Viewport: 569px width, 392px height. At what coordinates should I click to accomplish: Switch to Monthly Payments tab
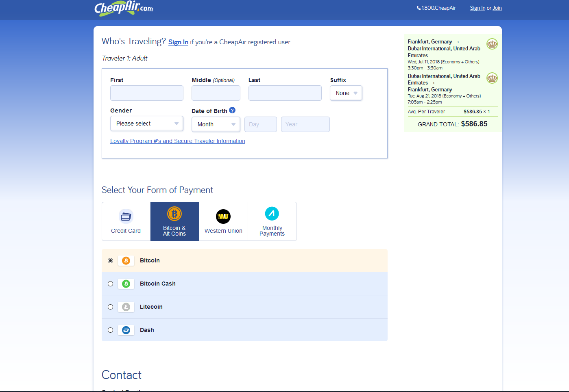coord(273,221)
